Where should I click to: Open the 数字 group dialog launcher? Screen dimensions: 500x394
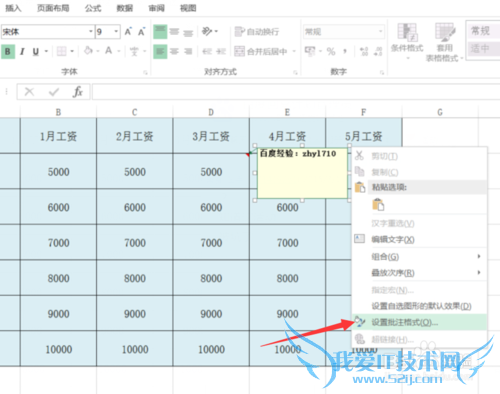pos(382,72)
